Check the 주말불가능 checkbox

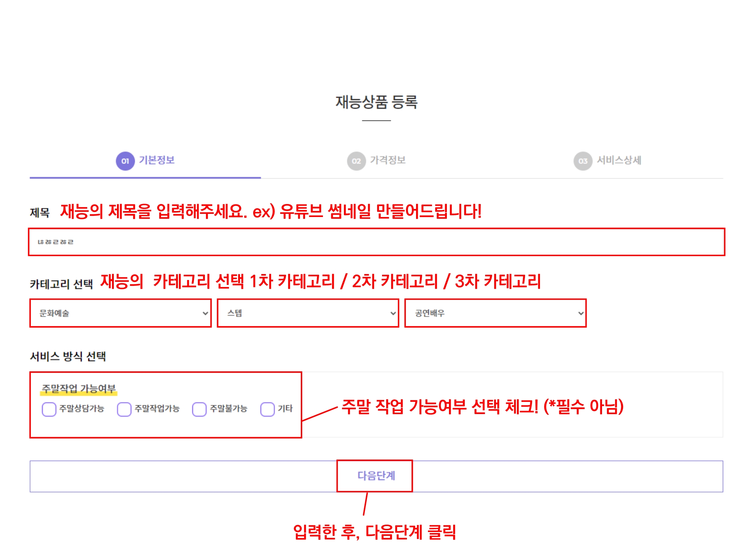tap(199, 409)
